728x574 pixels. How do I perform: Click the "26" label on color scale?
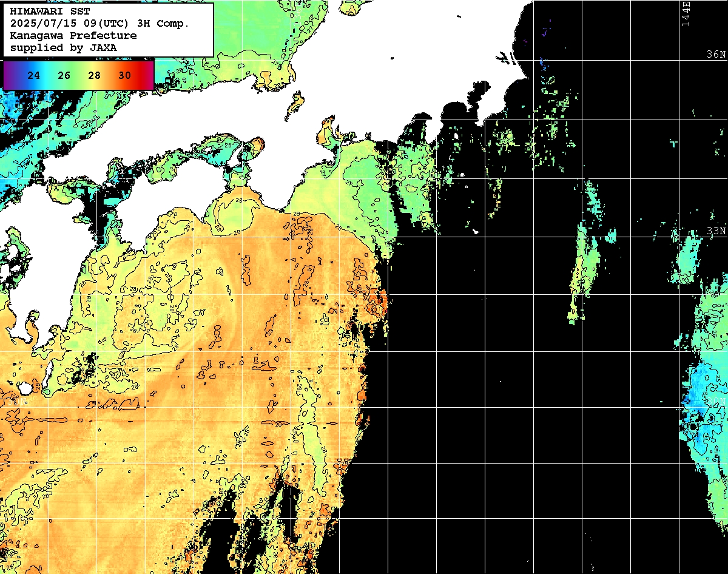(64, 76)
